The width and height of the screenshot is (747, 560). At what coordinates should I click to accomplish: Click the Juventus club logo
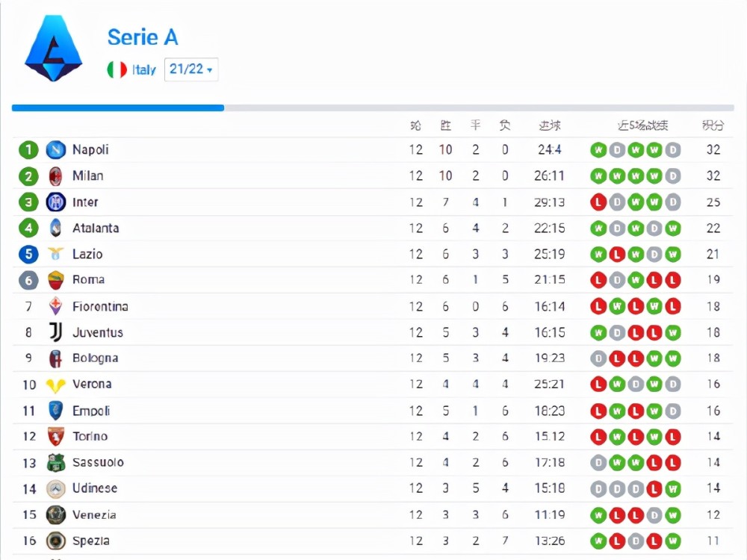56,332
